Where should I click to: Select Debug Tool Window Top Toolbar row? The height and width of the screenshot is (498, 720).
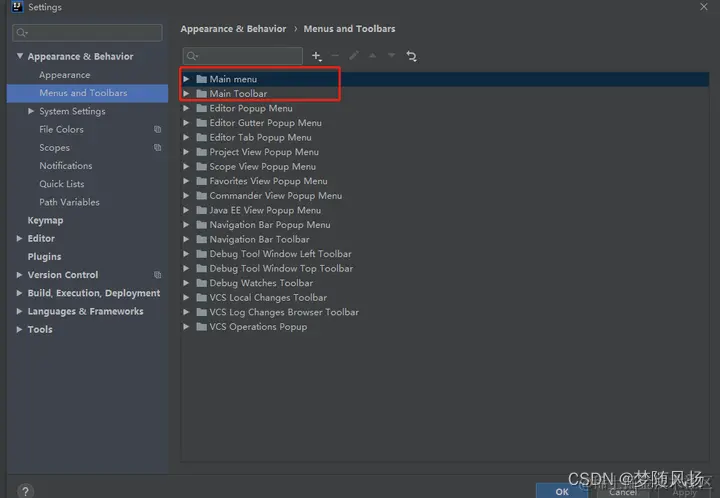445,269
